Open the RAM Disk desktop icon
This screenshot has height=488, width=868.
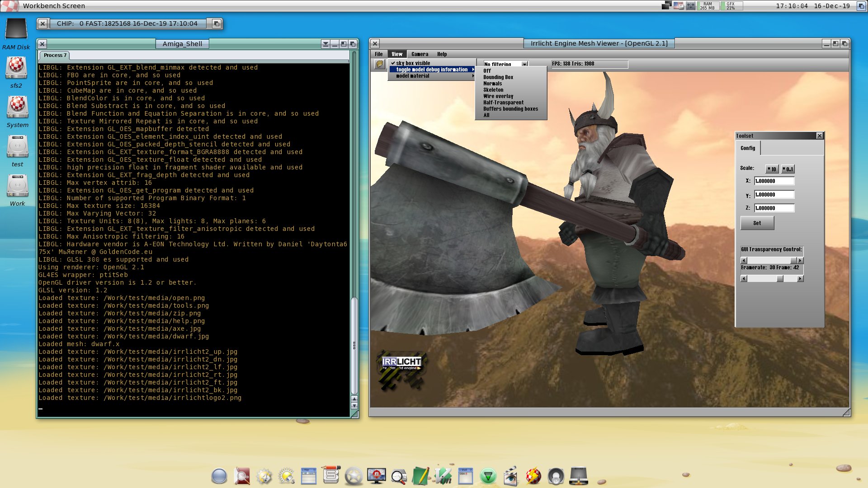(x=16, y=28)
